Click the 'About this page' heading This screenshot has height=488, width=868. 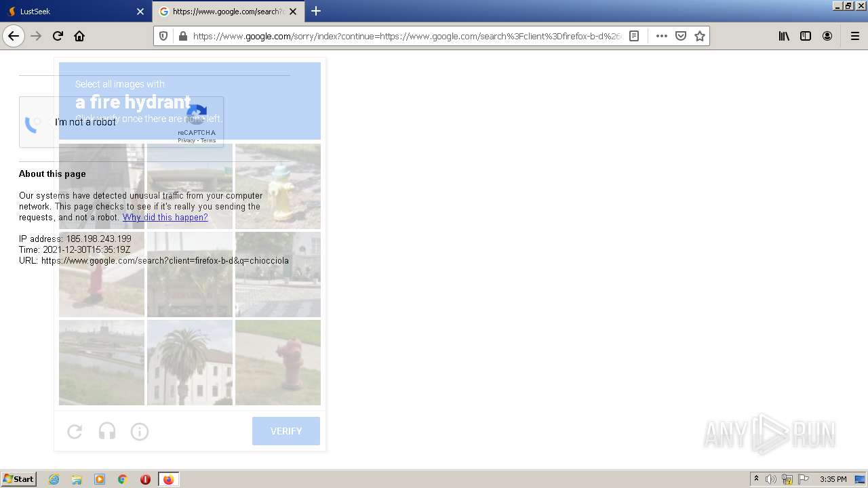coord(52,174)
